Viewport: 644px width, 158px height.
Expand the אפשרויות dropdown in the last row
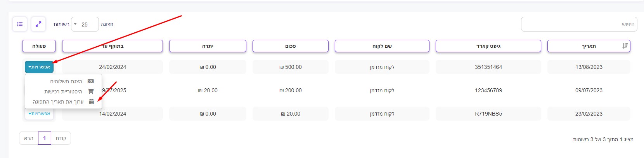click(x=39, y=114)
